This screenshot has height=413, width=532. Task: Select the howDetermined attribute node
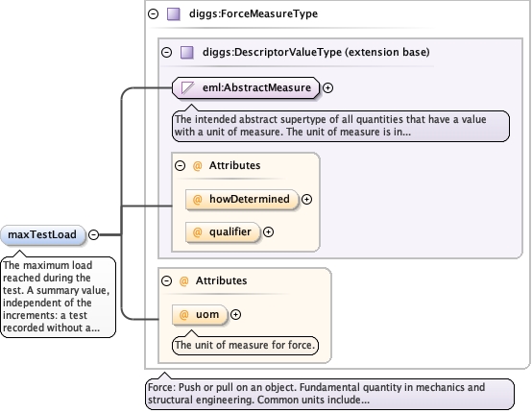(x=242, y=199)
